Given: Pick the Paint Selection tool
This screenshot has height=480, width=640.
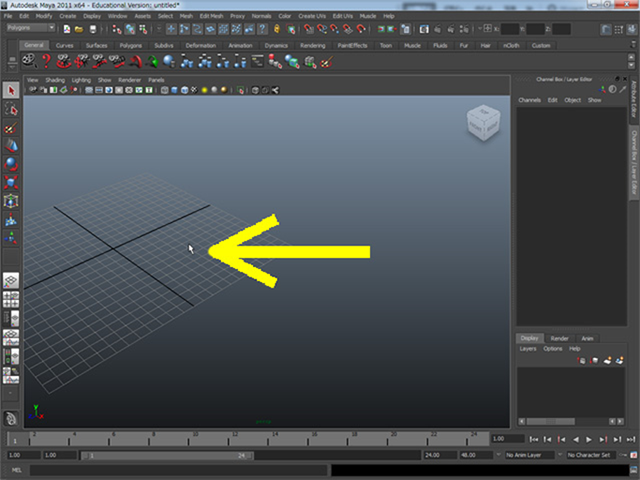Looking at the screenshot, I should pyautogui.click(x=11, y=128).
